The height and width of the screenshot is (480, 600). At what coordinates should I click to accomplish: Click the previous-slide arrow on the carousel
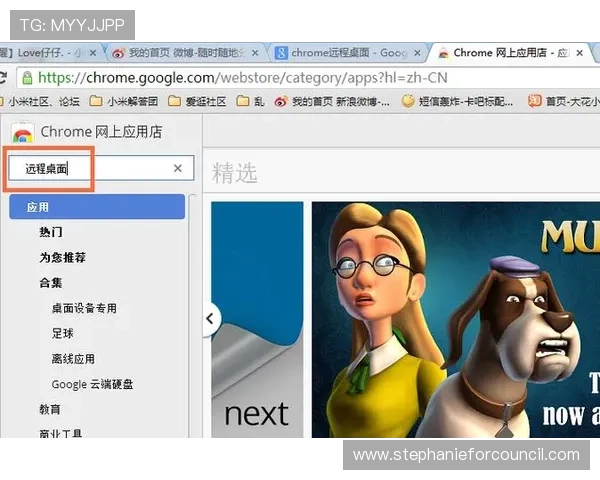coord(210,319)
